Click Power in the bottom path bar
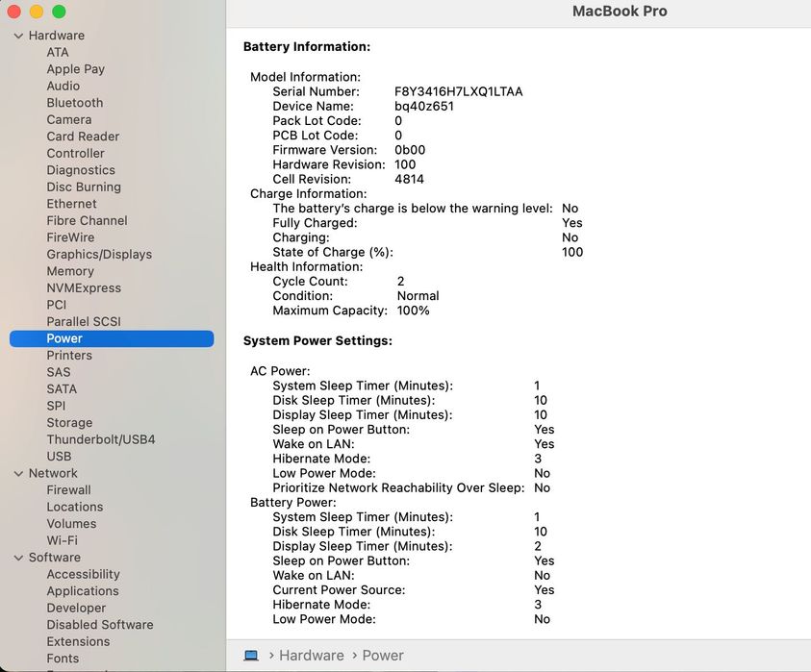811x672 pixels. point(383,656)
